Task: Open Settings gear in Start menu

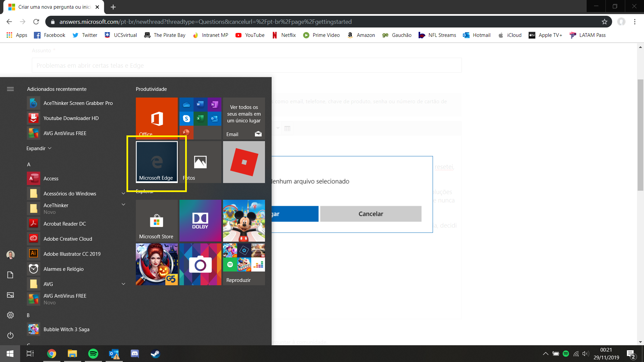Action: 10,315
